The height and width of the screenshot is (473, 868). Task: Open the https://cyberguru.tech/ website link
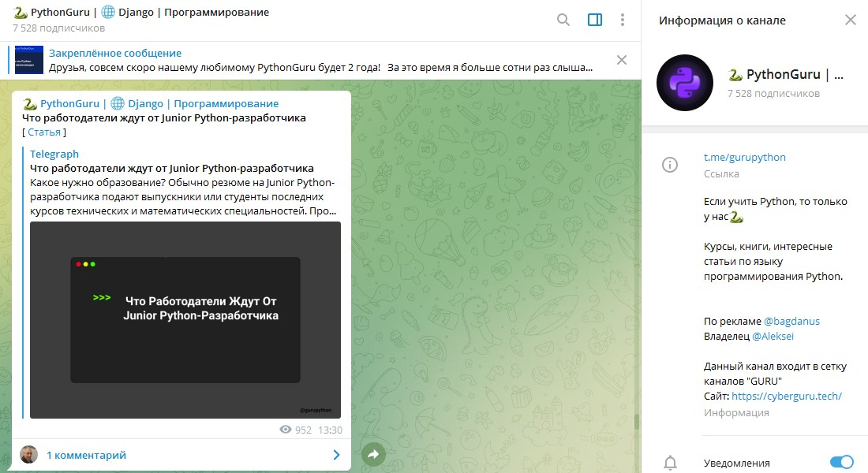point(787,396)
